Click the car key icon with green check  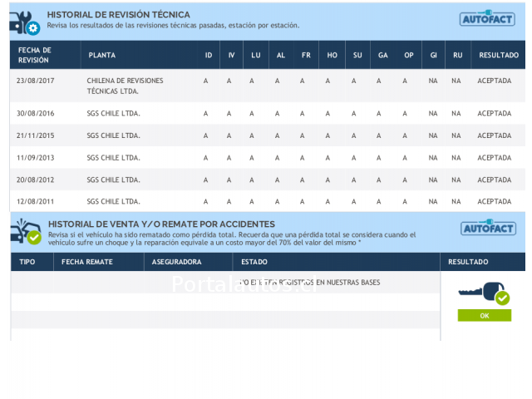pyautogui.click(x=484, y=293)
